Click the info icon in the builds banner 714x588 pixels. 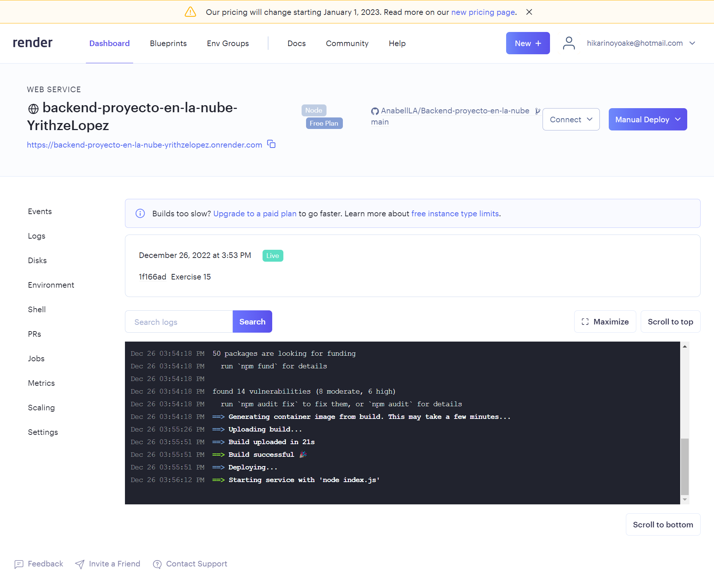point(140,213)
